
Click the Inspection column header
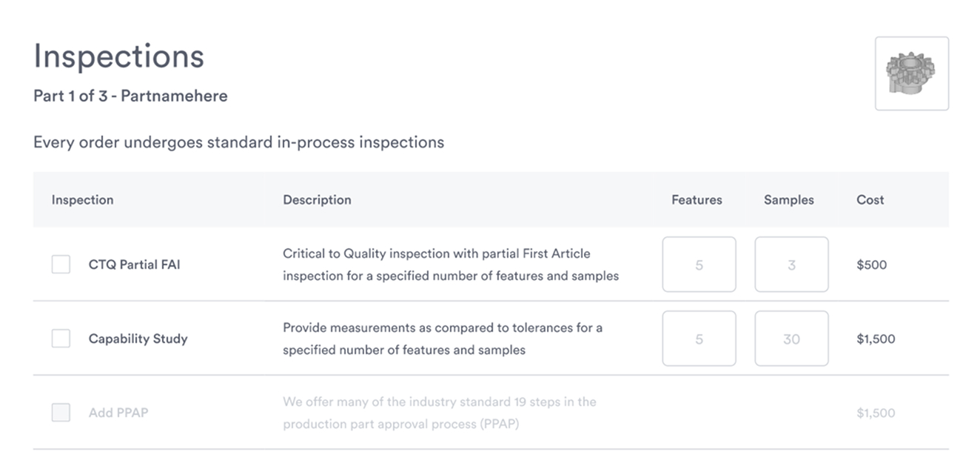click(x=82, y=200)
